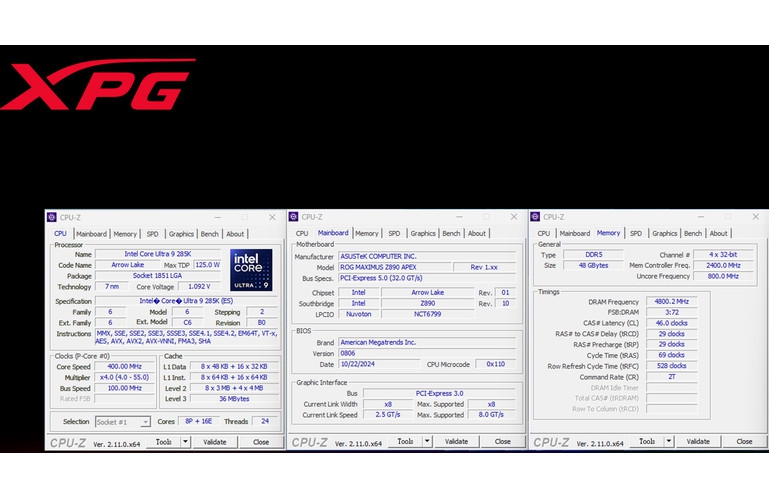Click CAS# Latency value '46.0 clocks'
The image size is (770, 484).
point(672,323)
